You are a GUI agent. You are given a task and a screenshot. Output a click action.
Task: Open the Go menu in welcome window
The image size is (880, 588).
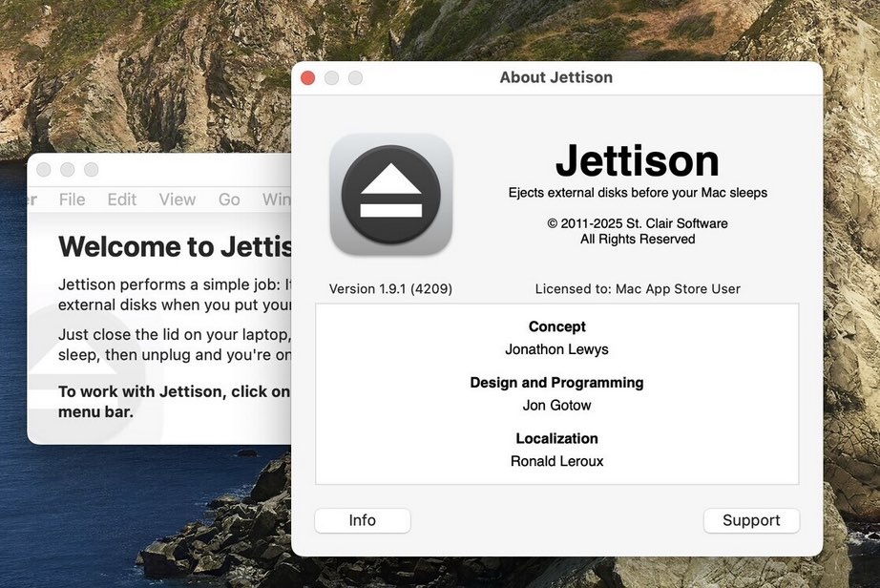229,199
